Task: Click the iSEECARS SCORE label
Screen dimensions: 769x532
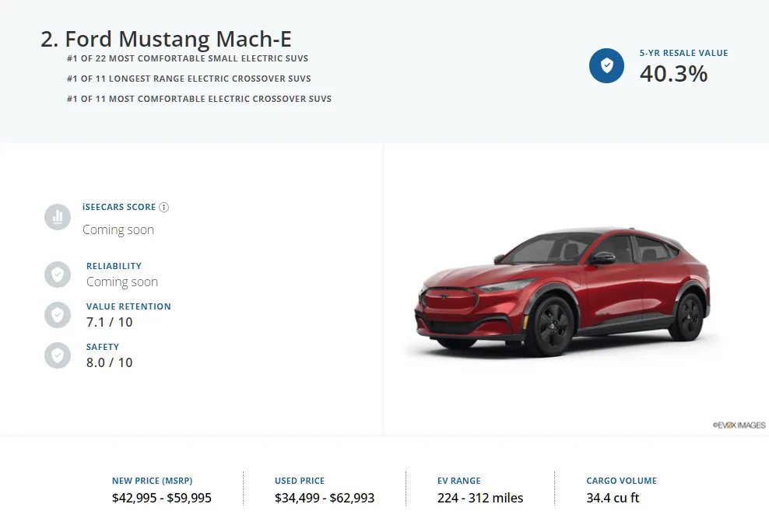Action: (119, 207)
